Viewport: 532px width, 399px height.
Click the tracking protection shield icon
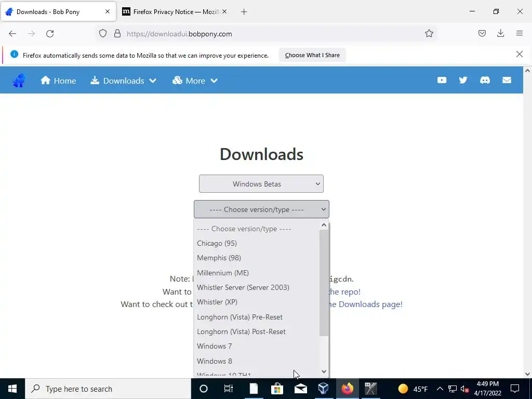click(103, 34)
